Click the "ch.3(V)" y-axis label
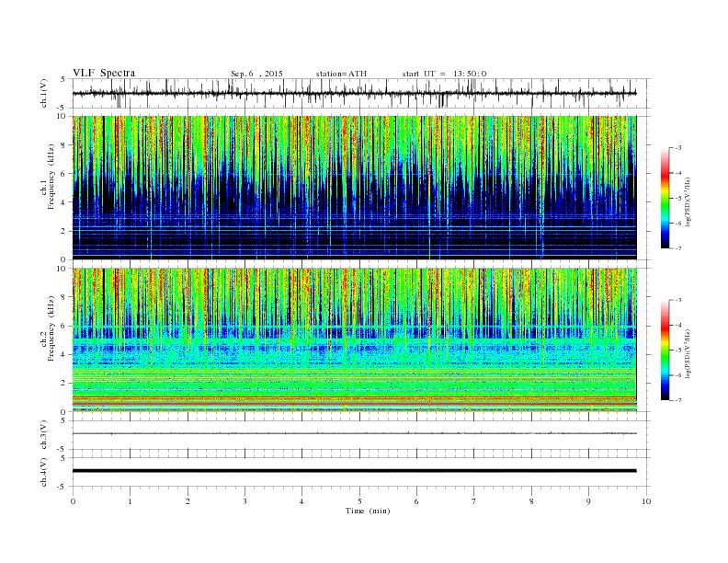Screen dimensions: 728x563 click(x=44, y=435)
